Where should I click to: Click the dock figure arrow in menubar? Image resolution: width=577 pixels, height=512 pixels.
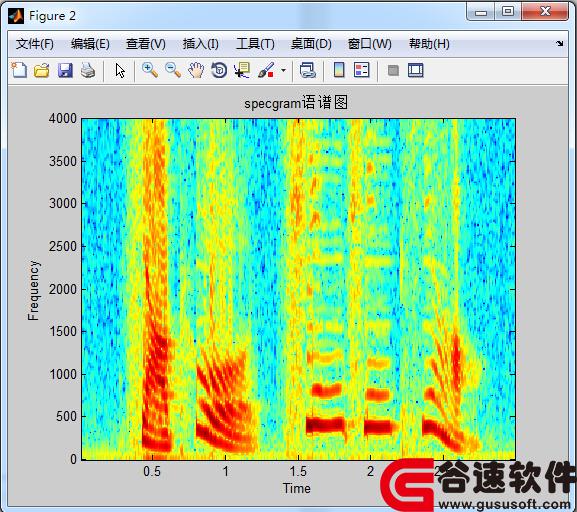click(x=560, y=43)
